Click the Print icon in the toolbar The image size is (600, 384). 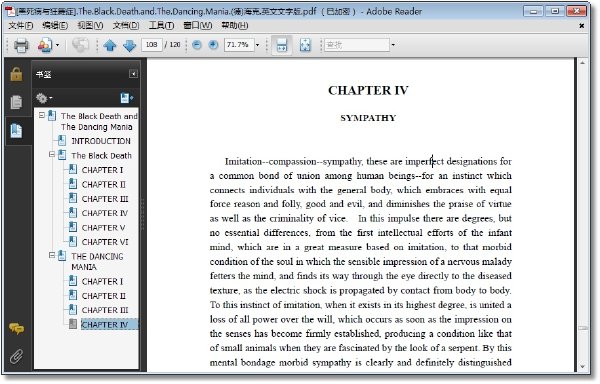click(21, 45)
